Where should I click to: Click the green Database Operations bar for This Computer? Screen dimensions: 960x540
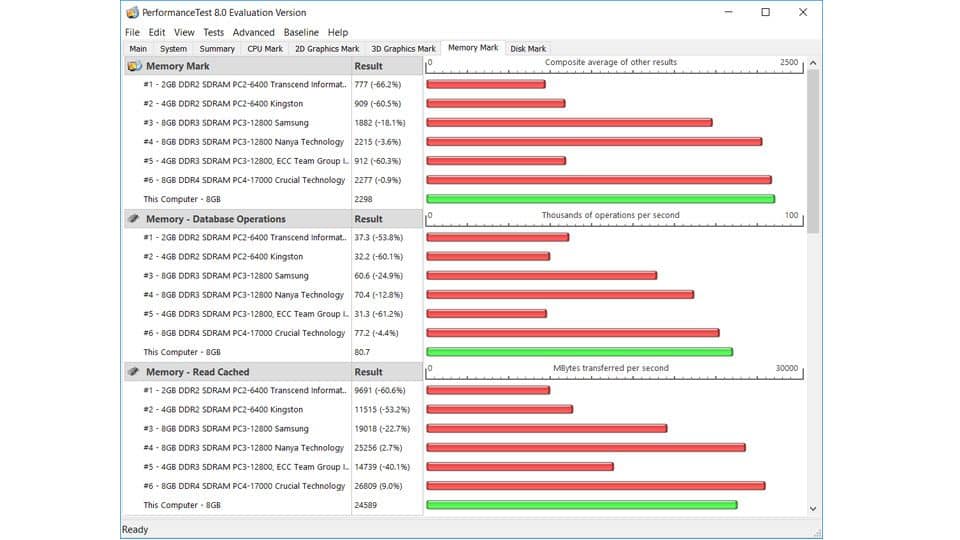pyautogui.click(x=579, y=352)
